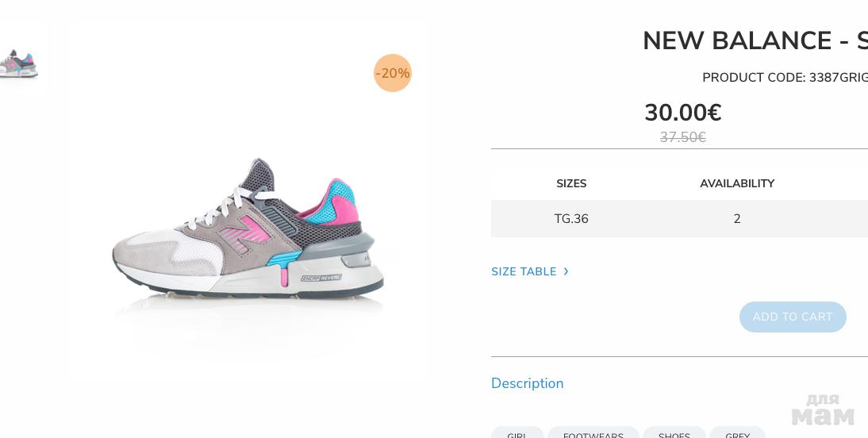This screenshot has width=868, height=438.
Task: Click the crossed-out 37.50€ price
Action: (682, 137)
